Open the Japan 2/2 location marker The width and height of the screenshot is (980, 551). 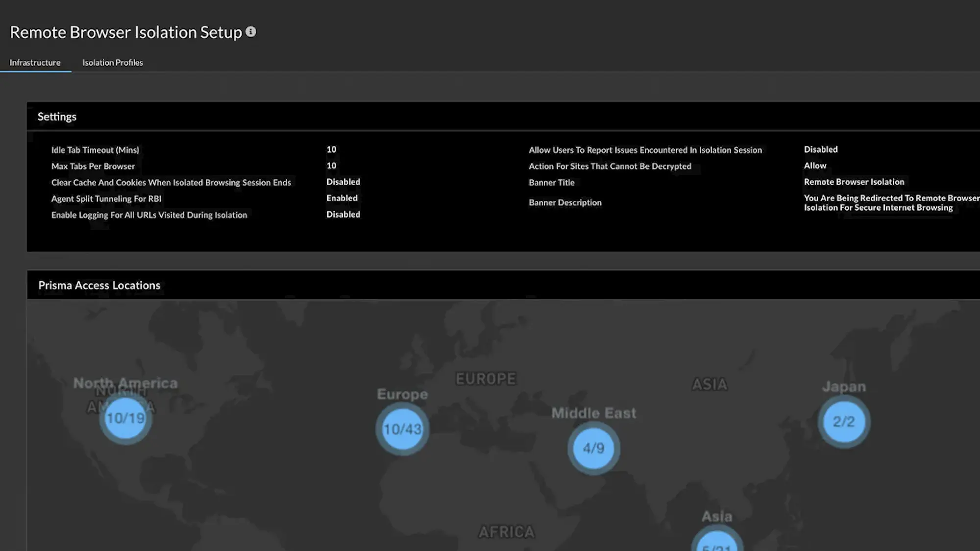point(844,422)
